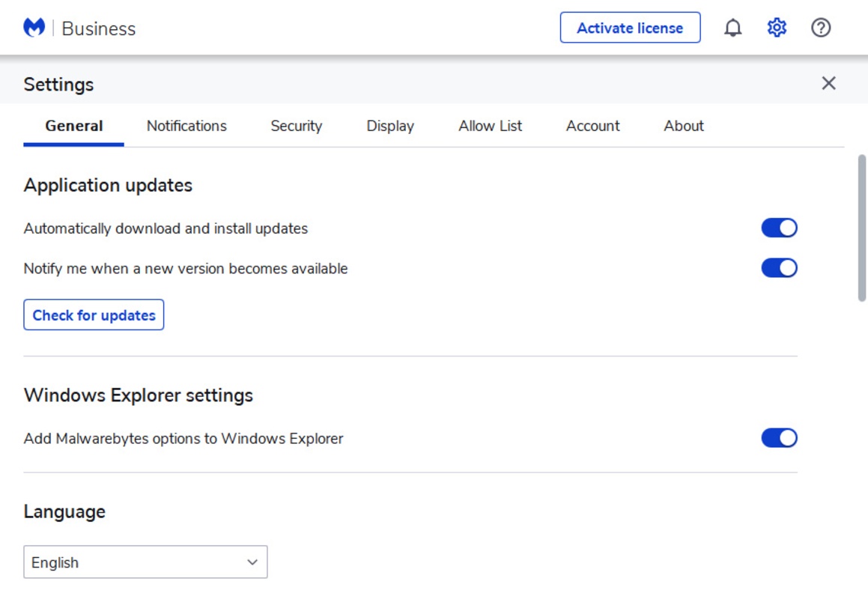Click the Malwarebytes logo icon
The image size is (868, 599).
(x=34, y=28)
